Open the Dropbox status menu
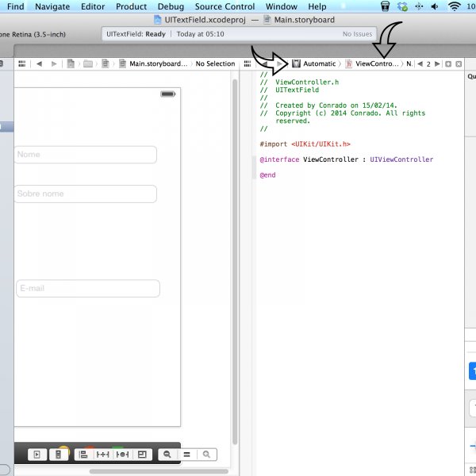 click(x=402, y=6)
